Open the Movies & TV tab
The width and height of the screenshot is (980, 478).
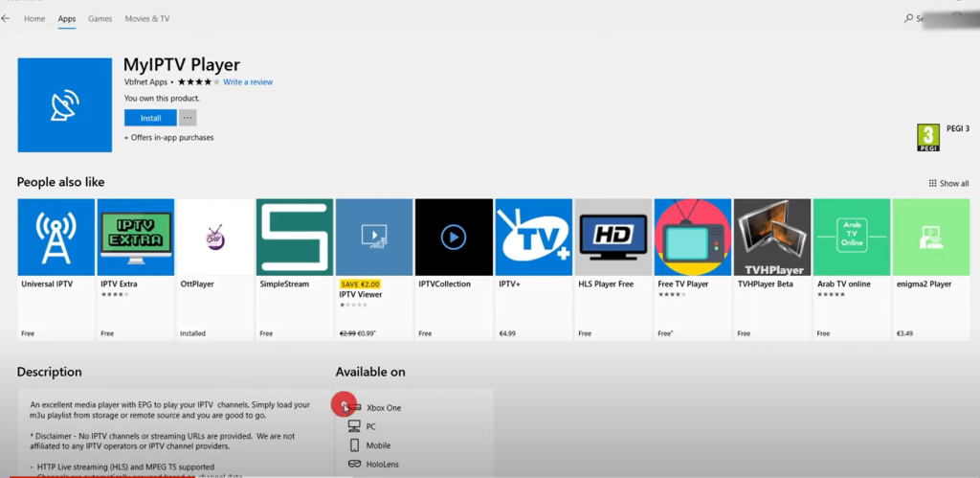tap(146, 19)
